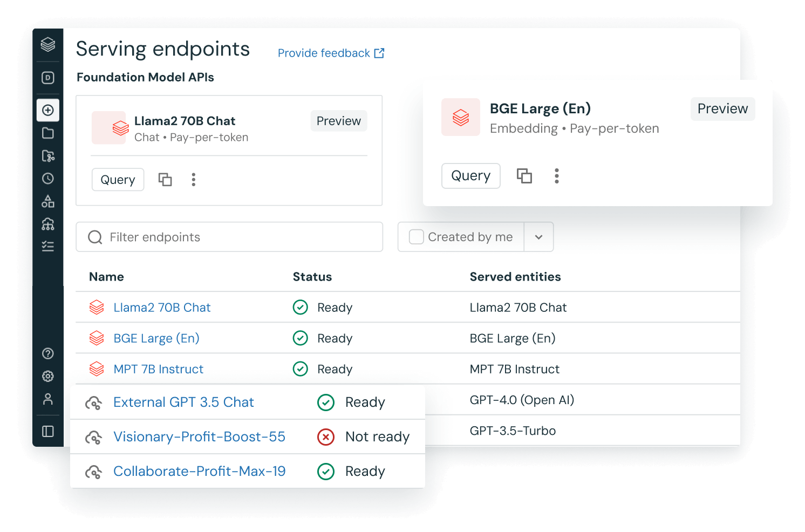805x532 pixels.
Task: Click the cloud icon beside Collaborate-Profit-Max-19
Action: pos(93,472)
